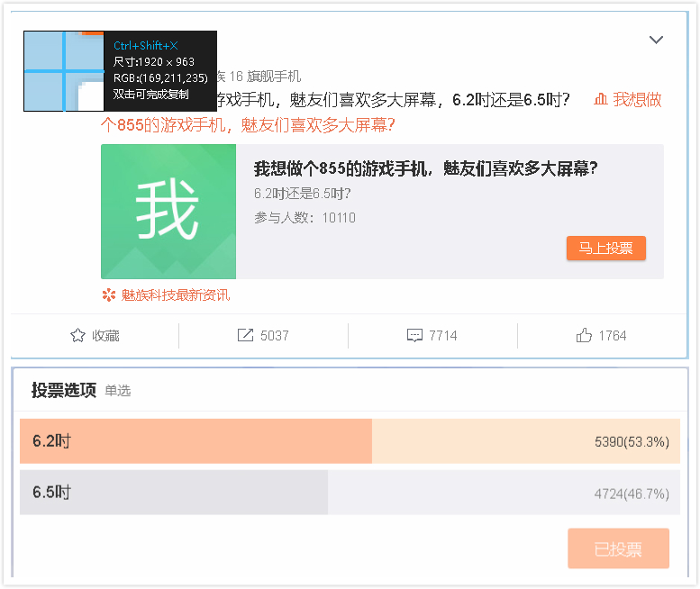Click the thumbs-up like icon
The height and width of the screenshot is (589, 700).
[584, 335]
